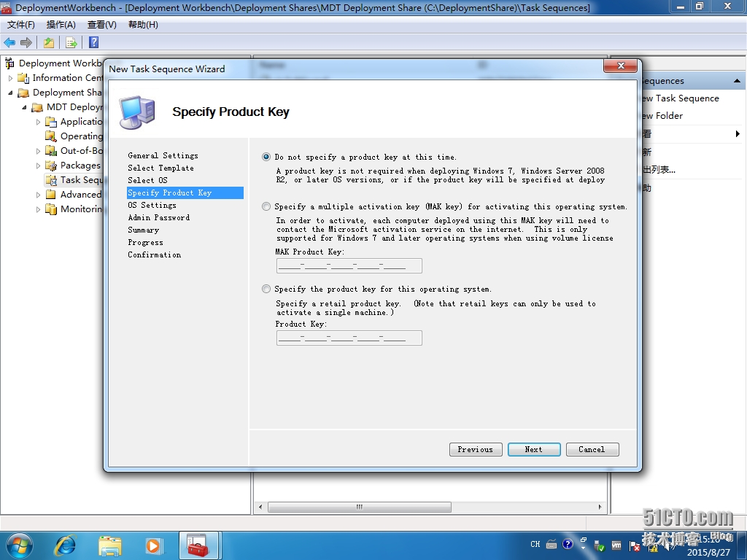Click New Task Sequence in Actions pane
747x560 pixels.
click(x=681, y=98)
